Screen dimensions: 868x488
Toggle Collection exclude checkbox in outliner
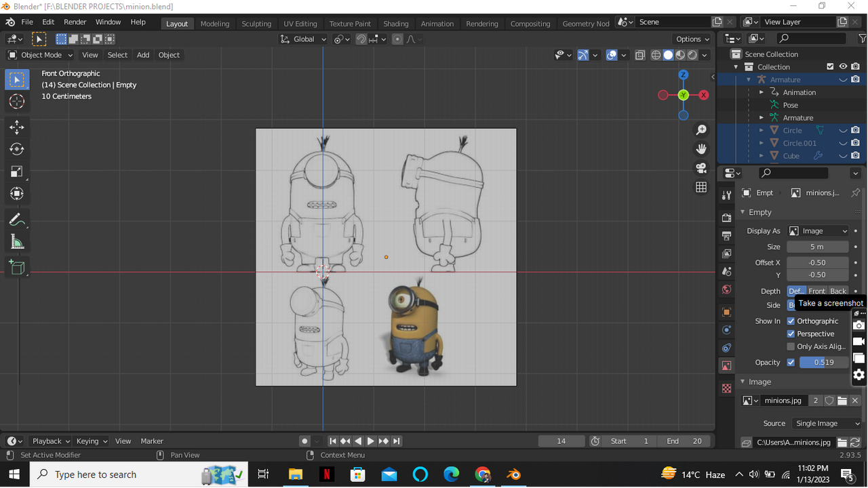click(x=830, y=67)
